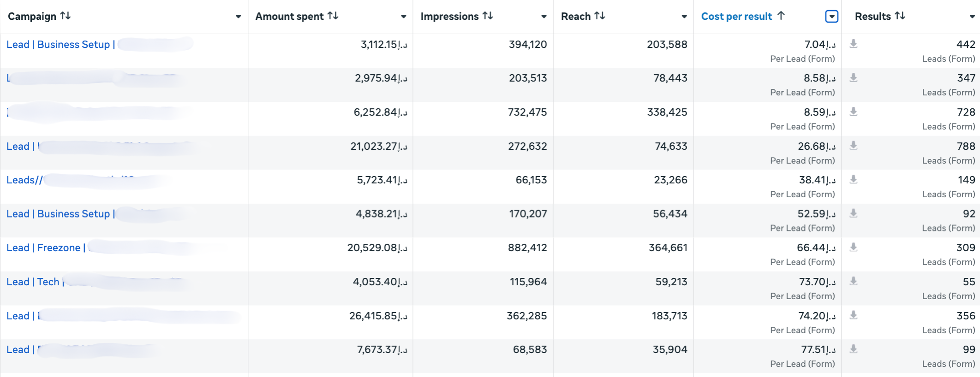Click download icon beside 788 leads

pyautogui.click(x=854, y=146)
